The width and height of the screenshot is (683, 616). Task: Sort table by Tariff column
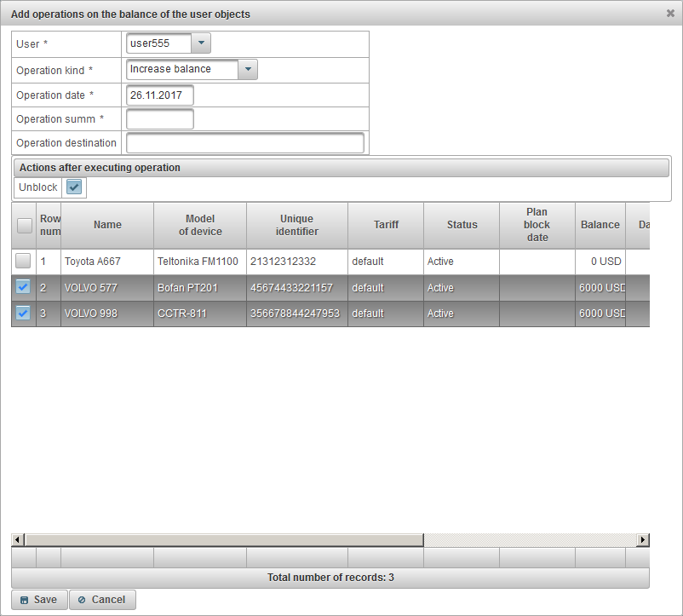(385, 225)
